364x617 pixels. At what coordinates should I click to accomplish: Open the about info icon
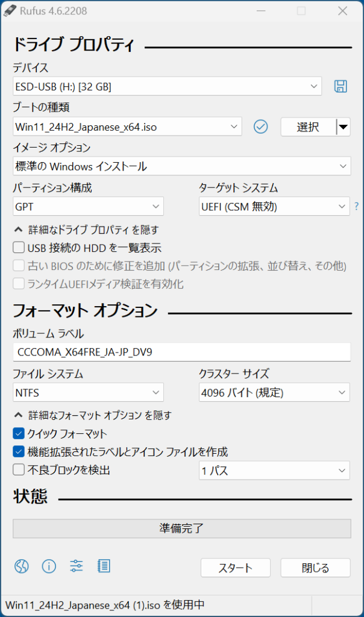coord(49,566)
